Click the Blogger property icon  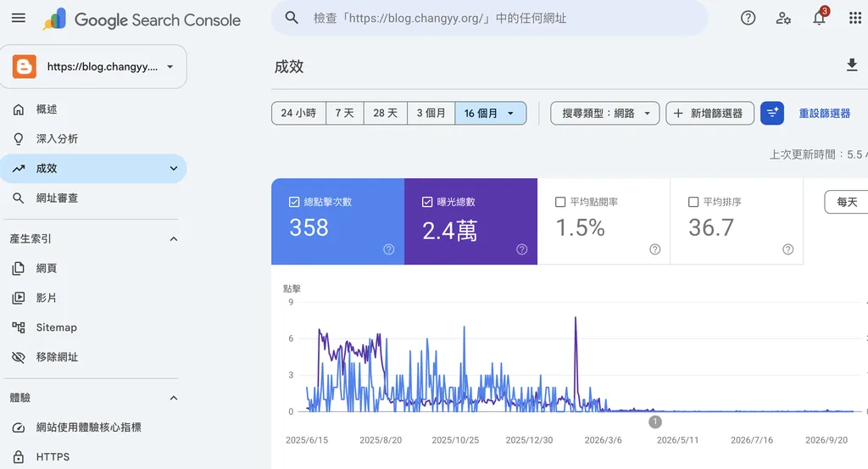[25, 66]
